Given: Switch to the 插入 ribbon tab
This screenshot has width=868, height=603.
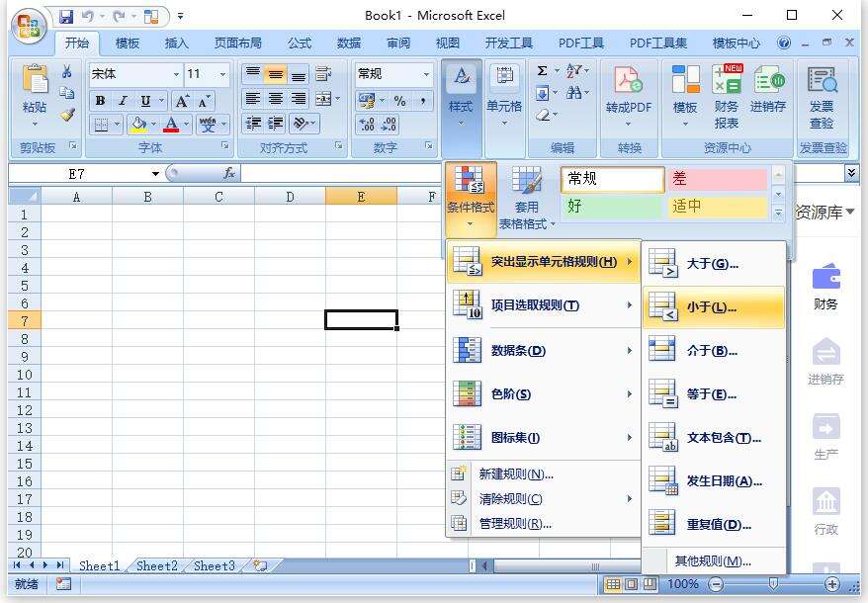Looking at the screenshot, I should click(x=177, y=43).
